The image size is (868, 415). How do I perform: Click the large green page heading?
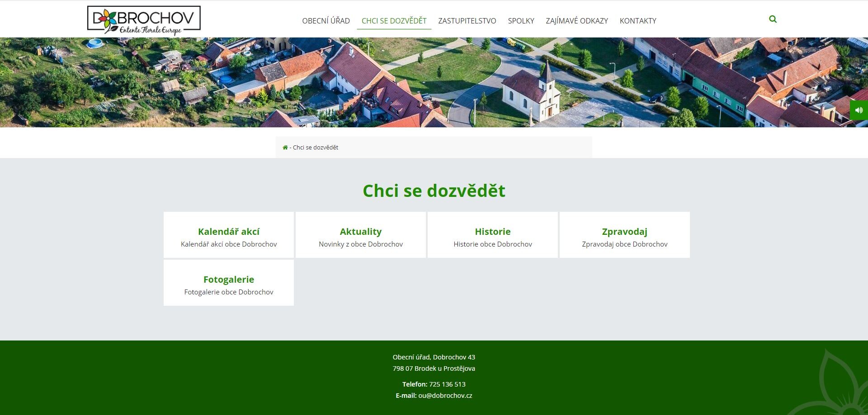[434, 191]
